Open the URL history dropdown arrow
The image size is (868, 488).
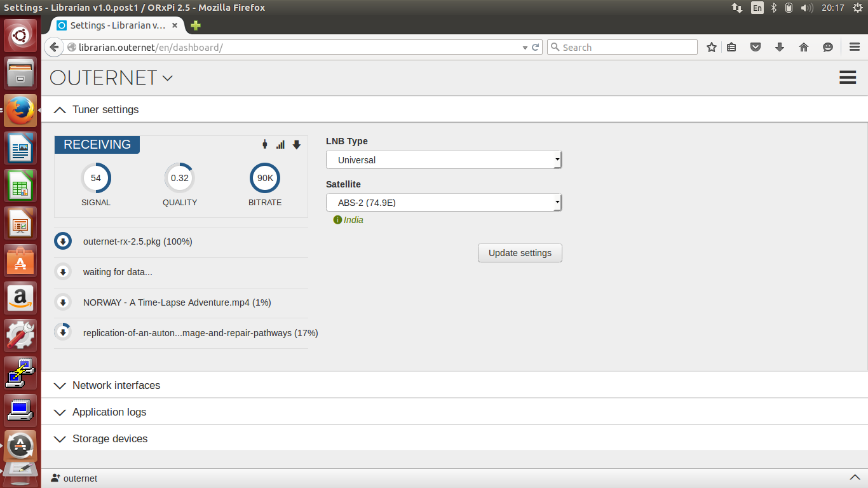[525, 48]
